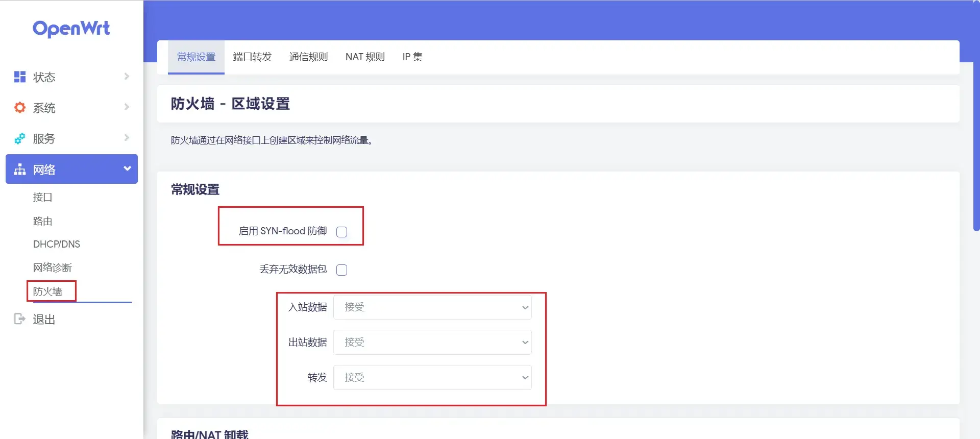
Task: Enable SYN-flood protection checkbox
Action: (342, 232)
